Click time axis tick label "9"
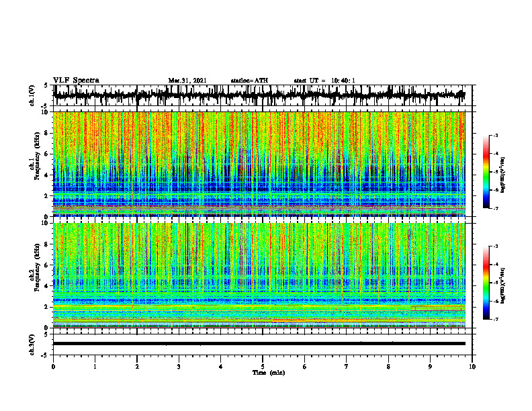The height and width of the screenshot is (411, 532). pyautogui.click(x=430, y=367)
